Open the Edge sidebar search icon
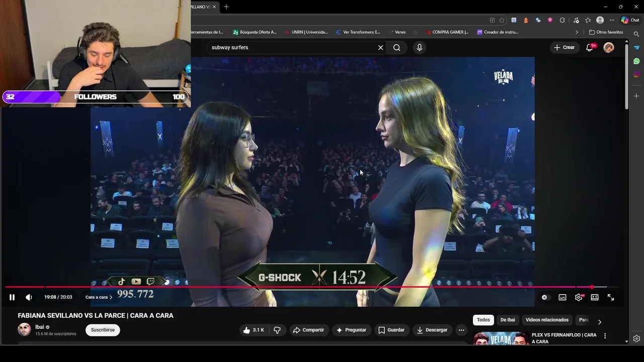644x362 pixels. click(636, 34)
